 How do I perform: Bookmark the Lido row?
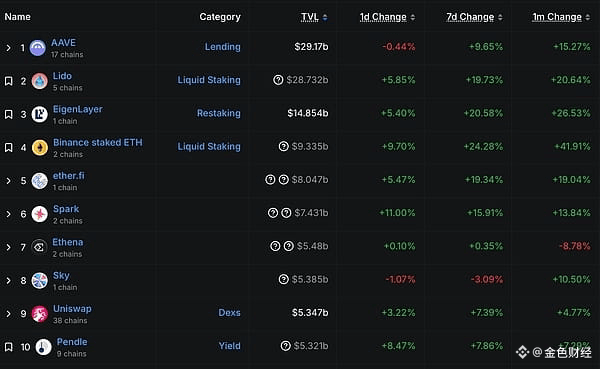[8, 81]
